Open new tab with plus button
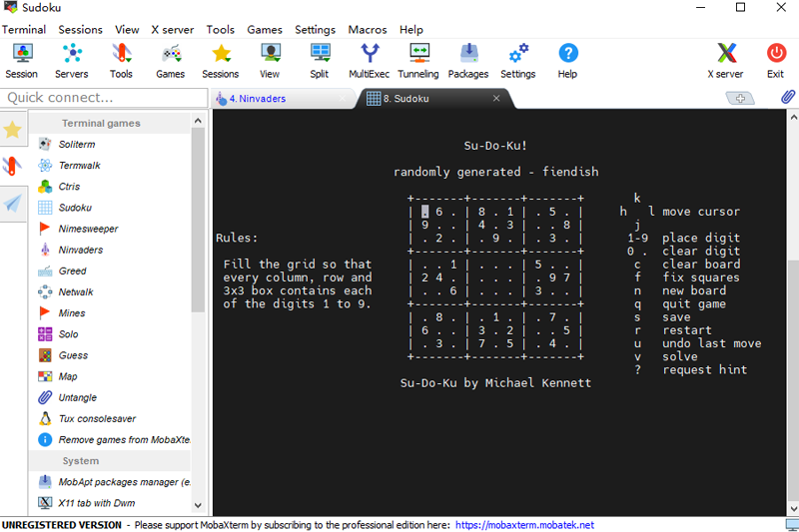This screenshot has height=532, width=799. [740, 98]
